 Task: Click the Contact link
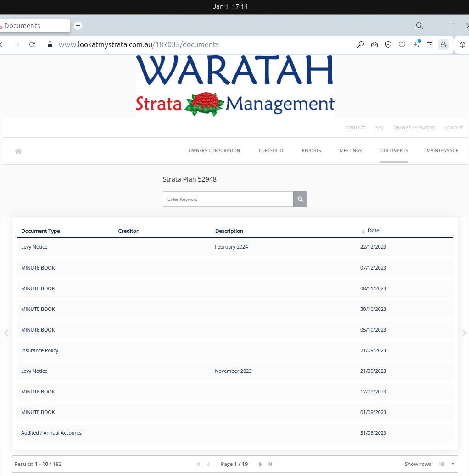355,128
